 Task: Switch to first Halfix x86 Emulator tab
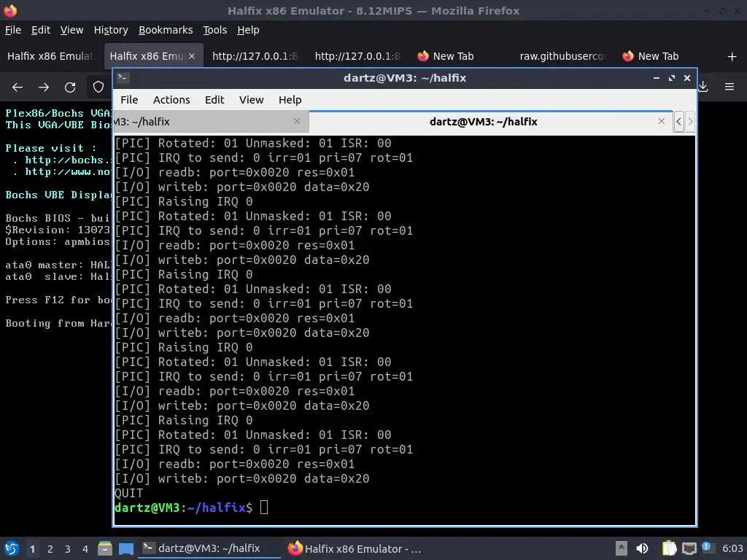(x=50, y=56)
